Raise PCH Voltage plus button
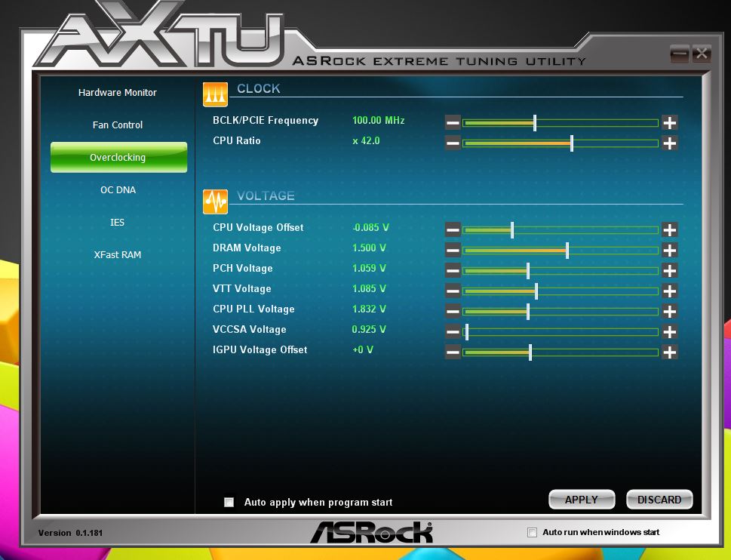 pyautogui.click(x=669, y=270)
